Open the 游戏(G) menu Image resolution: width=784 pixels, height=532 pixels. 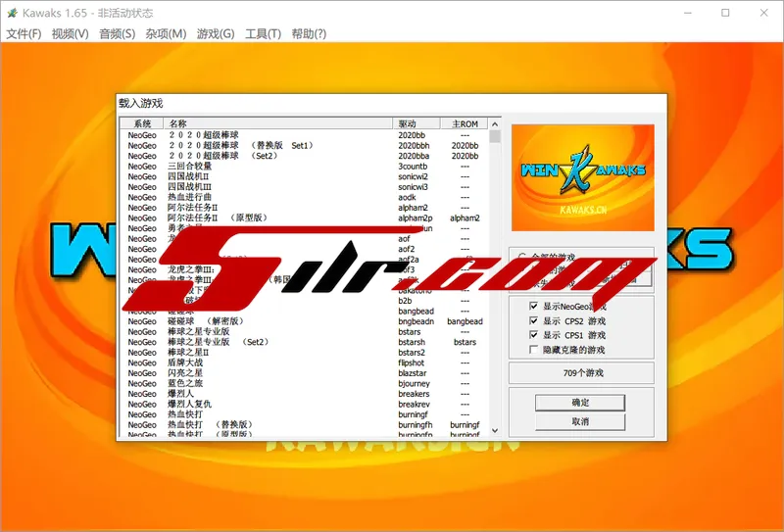coord(216,34)
